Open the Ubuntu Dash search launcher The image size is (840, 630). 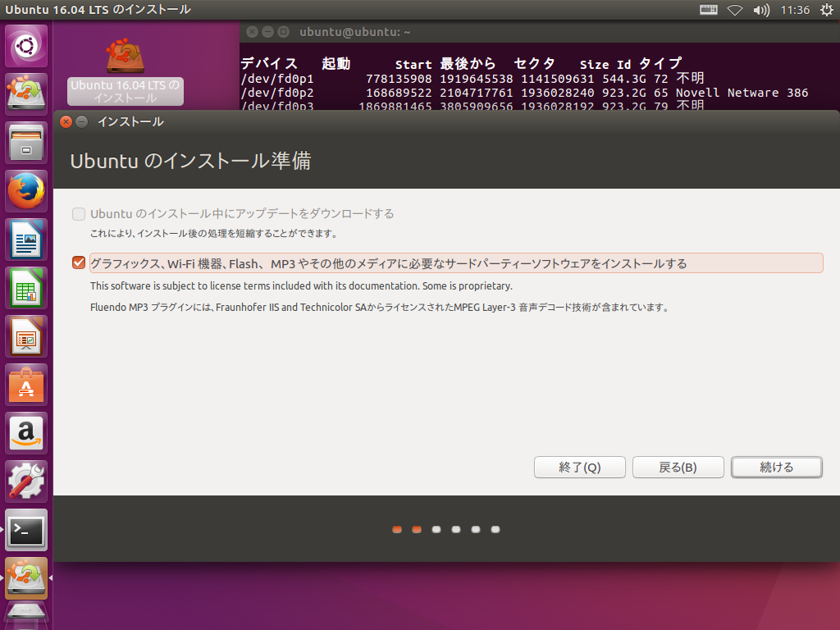26,46
